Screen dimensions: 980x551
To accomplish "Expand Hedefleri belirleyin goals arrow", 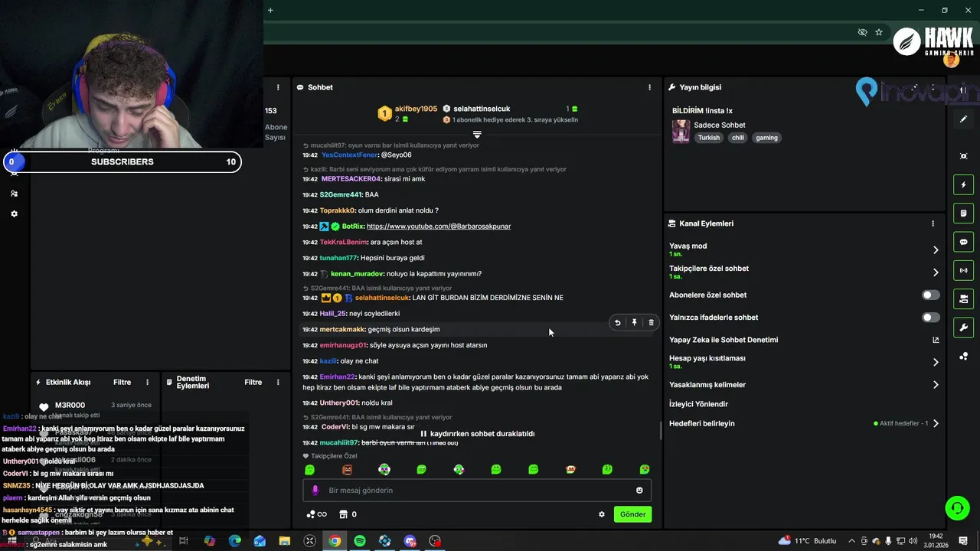I will point(936,423).
